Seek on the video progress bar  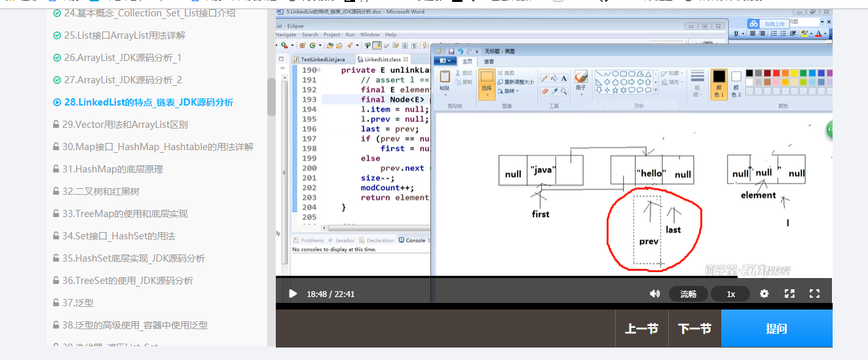[554, 277]
